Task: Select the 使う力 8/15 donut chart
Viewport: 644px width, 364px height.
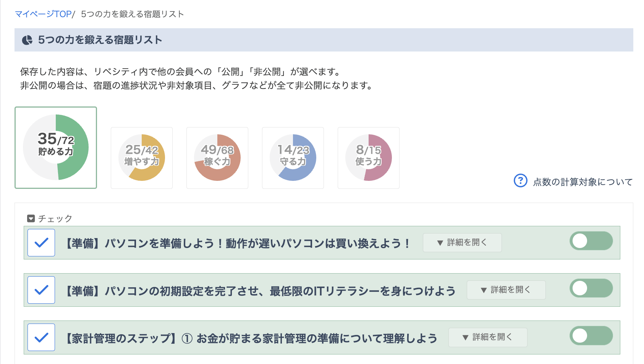Action: [x=369, y=158]
